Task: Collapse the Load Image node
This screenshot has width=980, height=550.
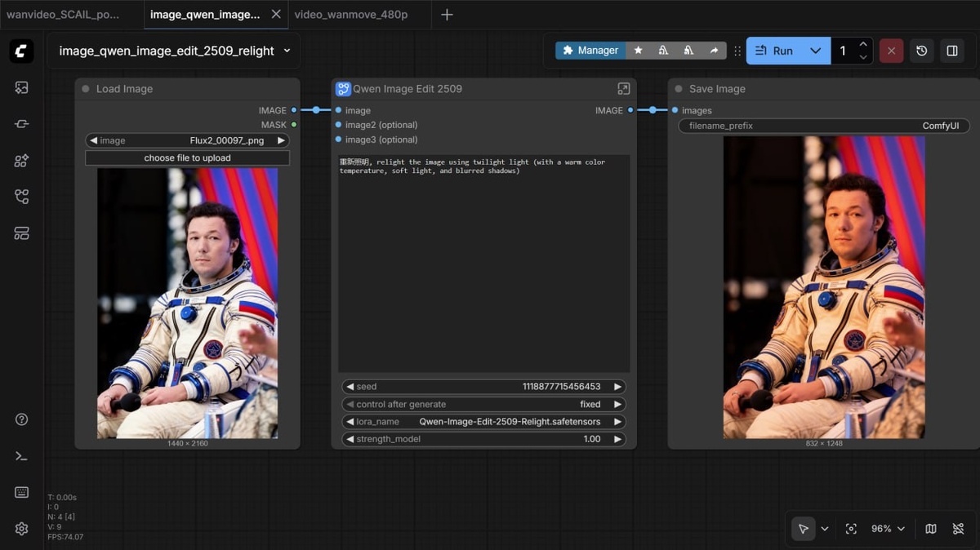Action: coord(85,89)
